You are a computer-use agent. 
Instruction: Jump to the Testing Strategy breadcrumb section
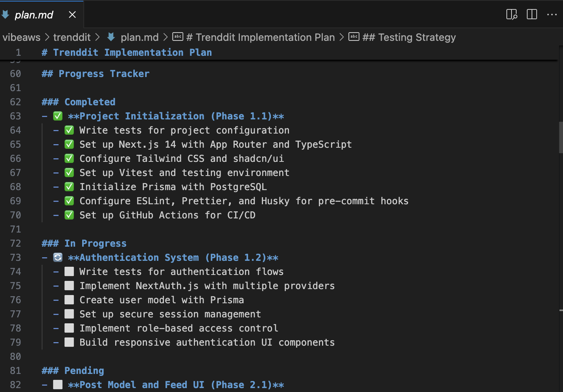click(409, 37)
